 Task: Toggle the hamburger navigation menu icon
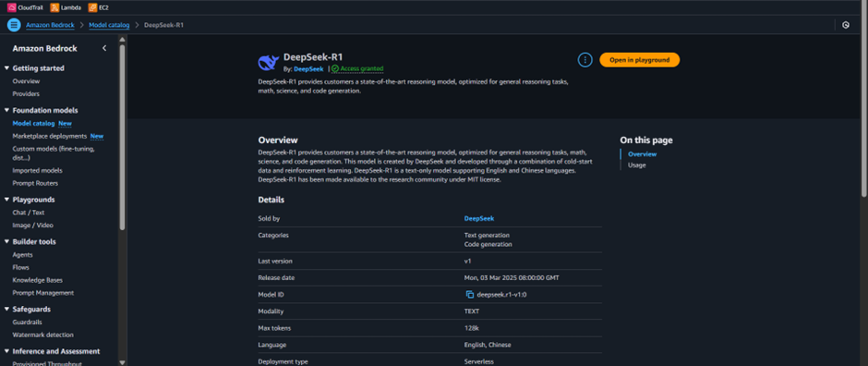click(15, 25)
